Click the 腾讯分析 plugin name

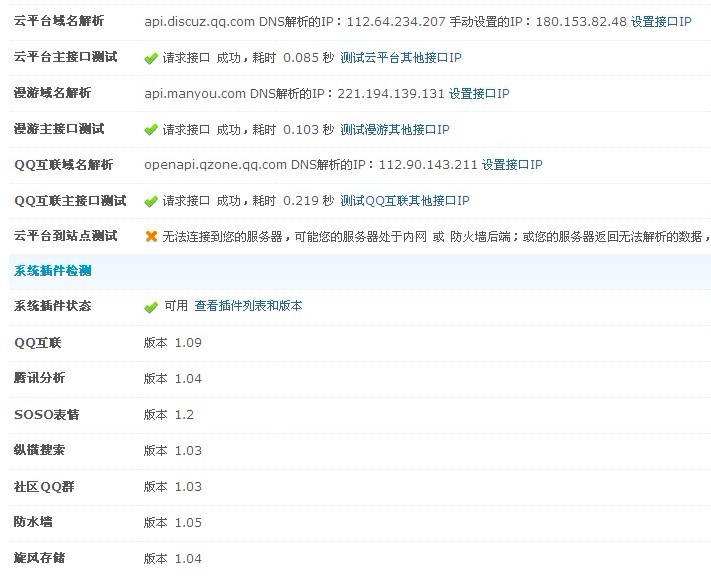39,378
